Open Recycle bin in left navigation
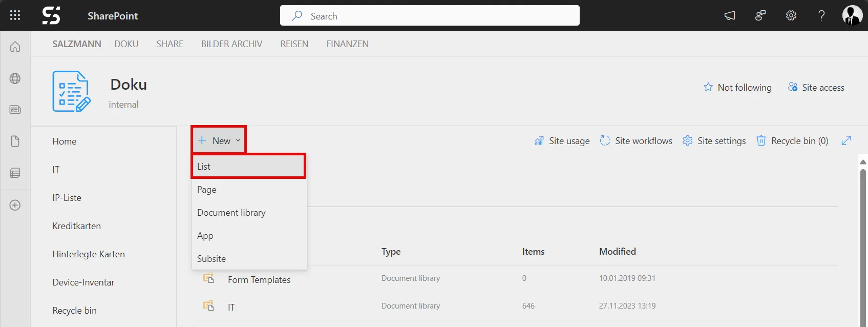868x327 pixels. tap(75, 311)
